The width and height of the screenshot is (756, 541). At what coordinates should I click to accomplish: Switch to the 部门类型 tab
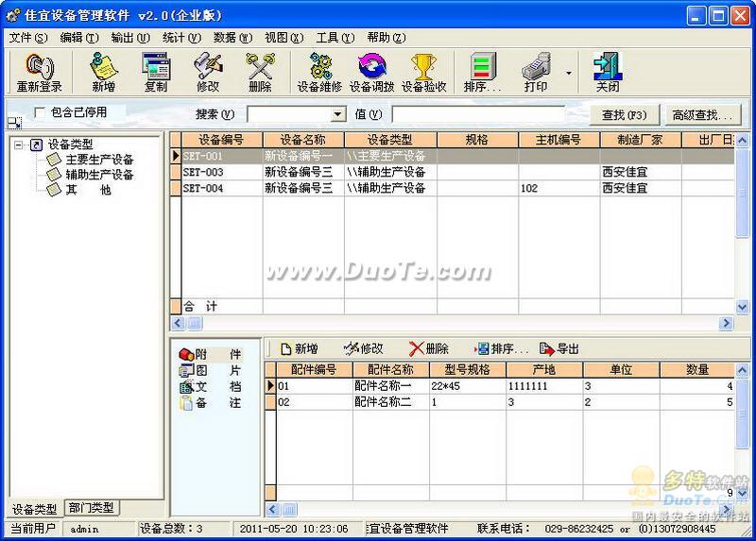pos(91,508)
